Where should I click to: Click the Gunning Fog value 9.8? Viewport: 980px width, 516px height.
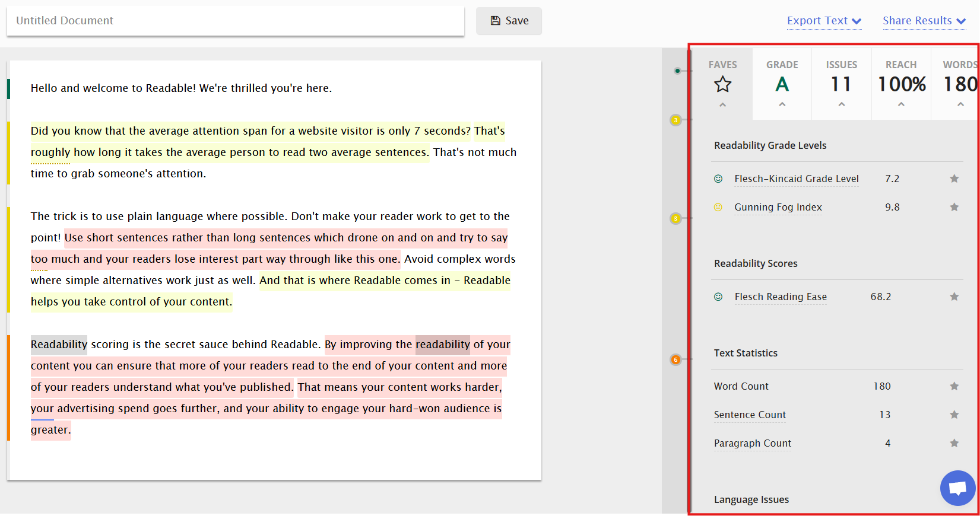(892, 207)
